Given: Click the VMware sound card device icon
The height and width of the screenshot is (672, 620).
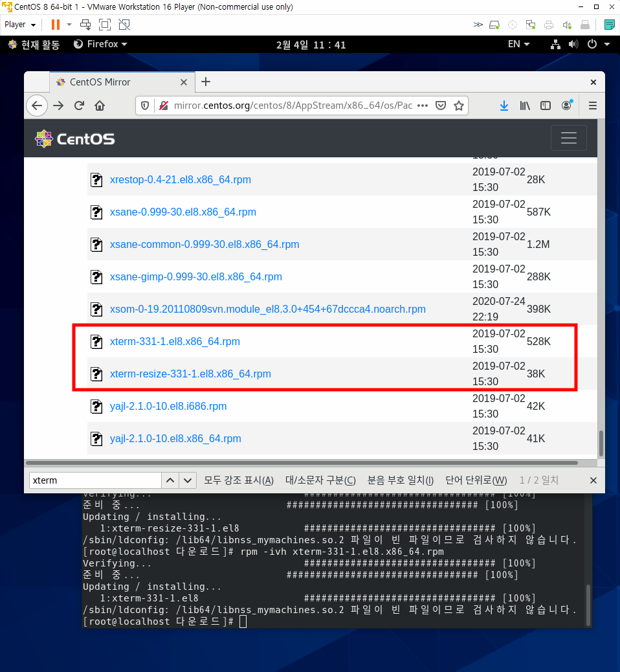Looking at the screenshot, I should [567, 25].
